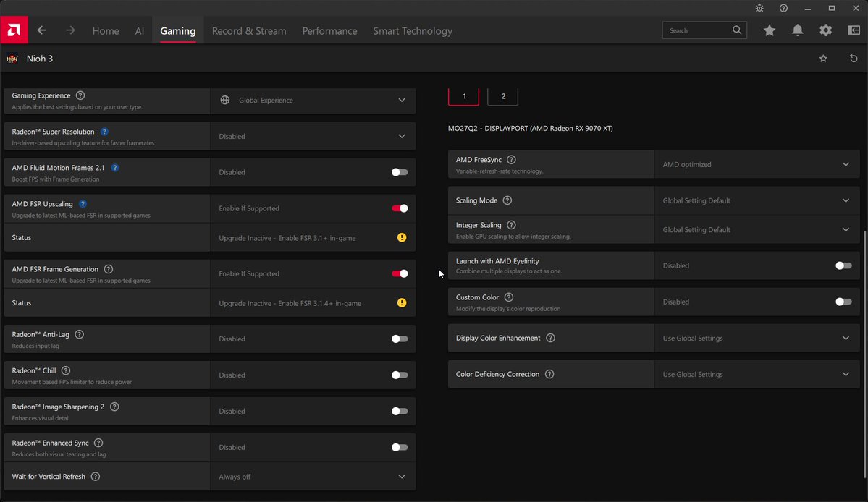Enable Radeon Chill toggle

400,375
